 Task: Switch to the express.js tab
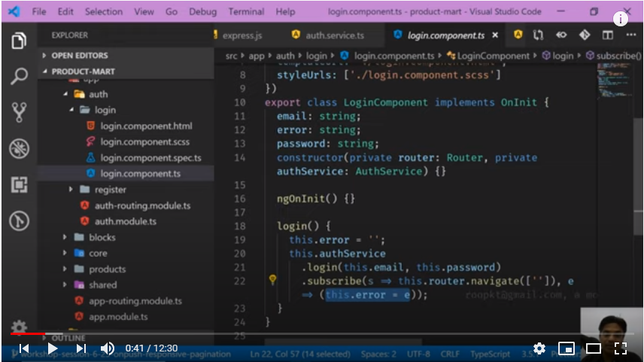click(x=242, y=35)
